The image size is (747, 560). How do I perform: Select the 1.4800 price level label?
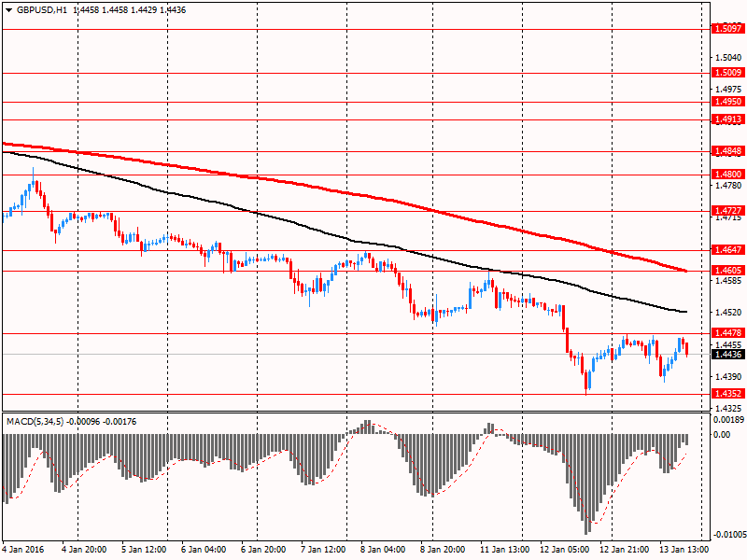tap(728, 174)
